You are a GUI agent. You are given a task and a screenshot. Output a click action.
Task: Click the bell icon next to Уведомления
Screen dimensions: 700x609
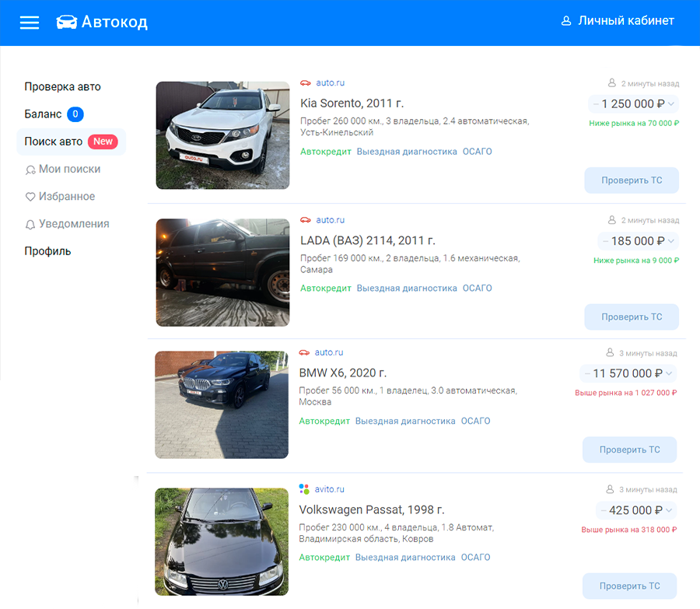tap(30, 225)
